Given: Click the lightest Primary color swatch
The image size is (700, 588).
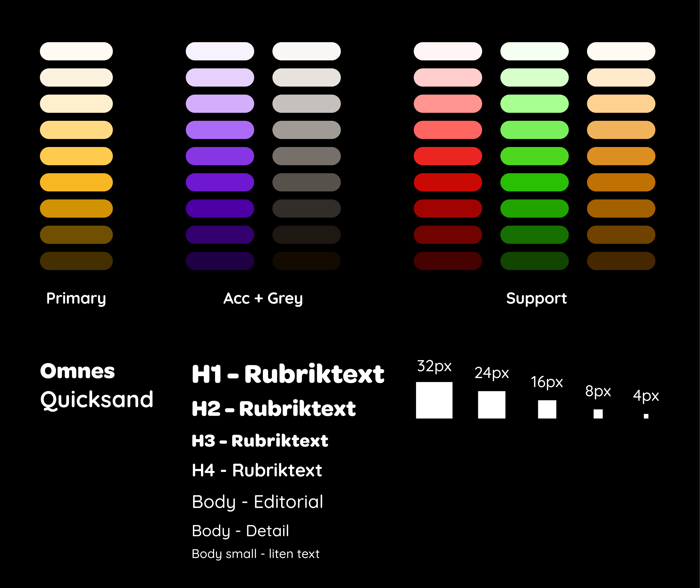Looking at the screenshot, I should tap(76, 51).
